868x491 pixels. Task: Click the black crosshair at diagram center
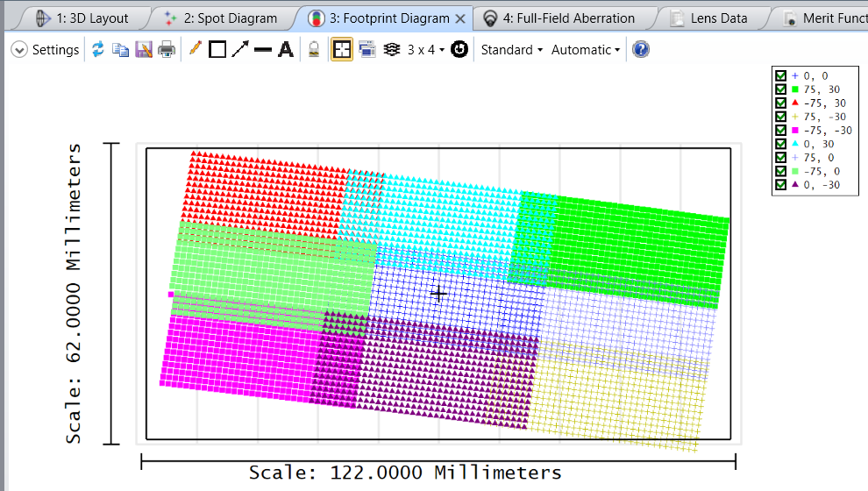438,294
